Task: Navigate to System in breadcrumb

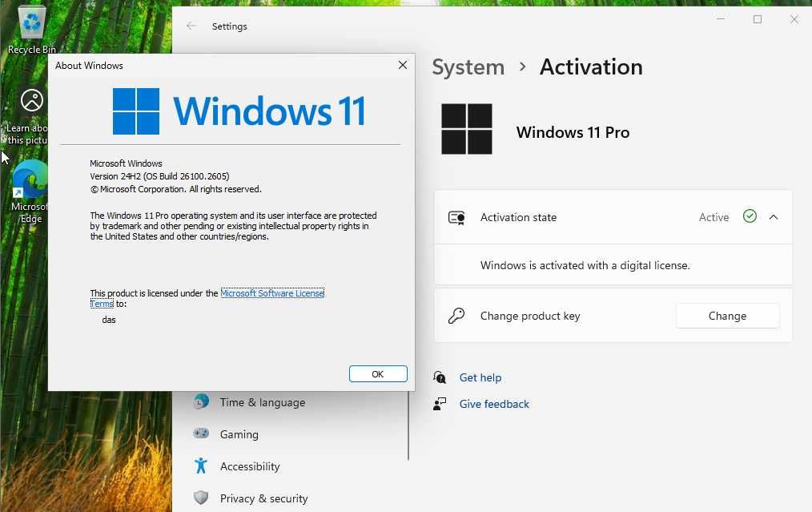Action: tap(468, 67)
